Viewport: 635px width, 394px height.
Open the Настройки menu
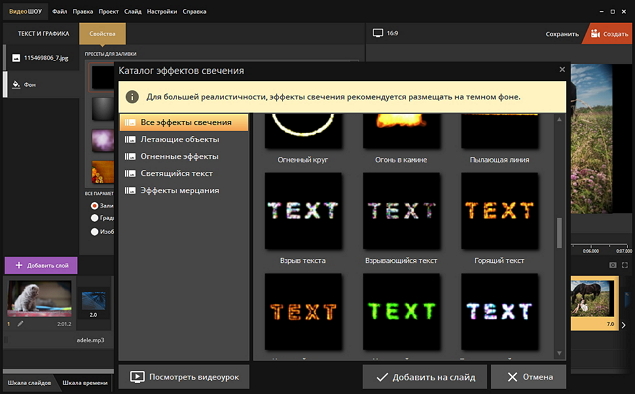[x=162, y=11]
